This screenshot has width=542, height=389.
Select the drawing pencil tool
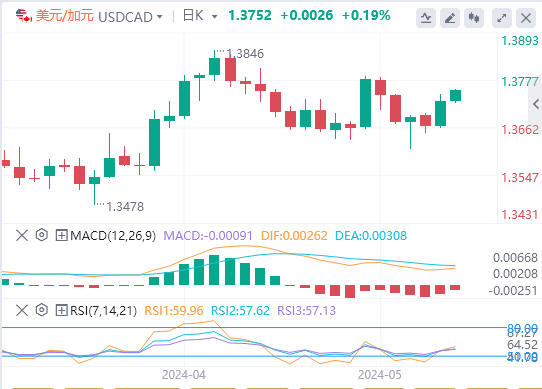tap(450, 18)
